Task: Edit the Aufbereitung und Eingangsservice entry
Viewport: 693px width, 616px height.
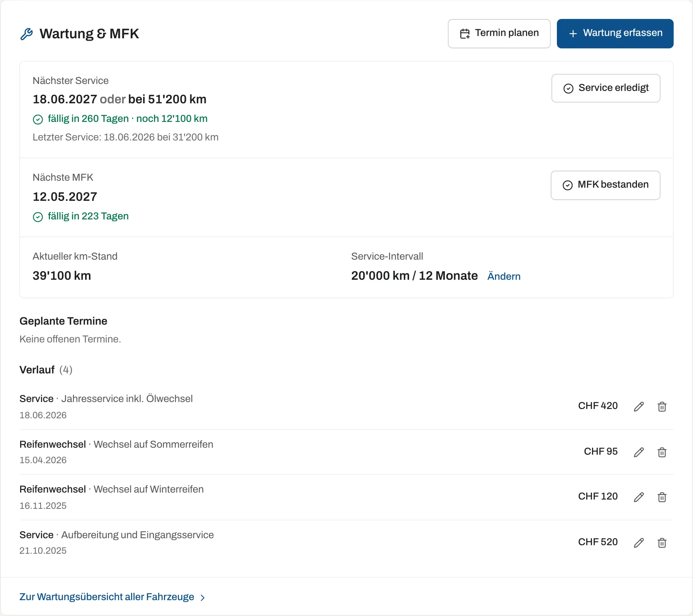Action: pyautogui.click(x=639, y=542)
